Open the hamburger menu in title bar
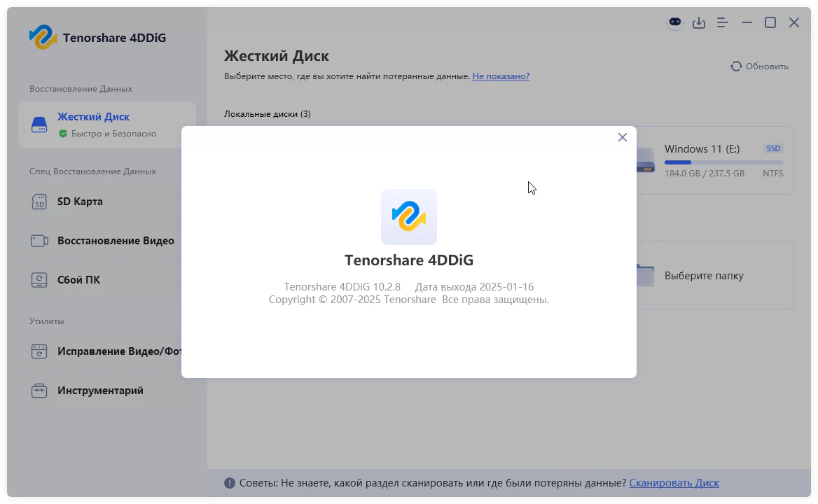818x504 pixels. 723,23
